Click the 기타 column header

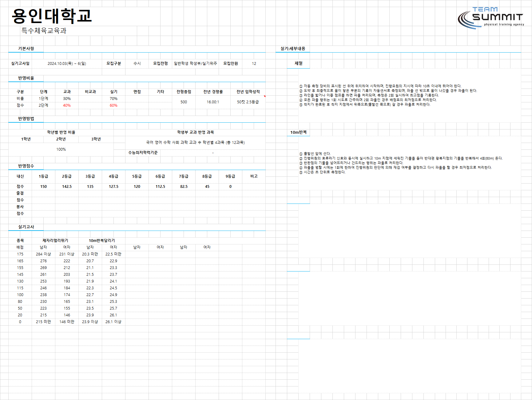161,92
